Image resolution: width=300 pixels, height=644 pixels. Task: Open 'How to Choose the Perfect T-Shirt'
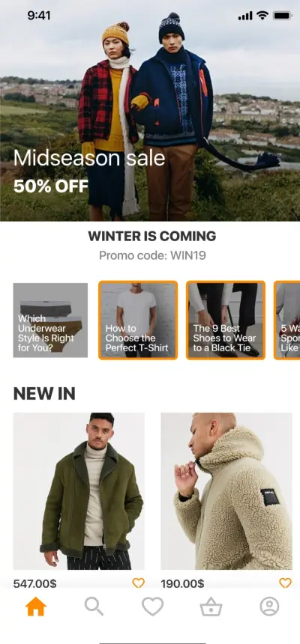coord(138,321)
